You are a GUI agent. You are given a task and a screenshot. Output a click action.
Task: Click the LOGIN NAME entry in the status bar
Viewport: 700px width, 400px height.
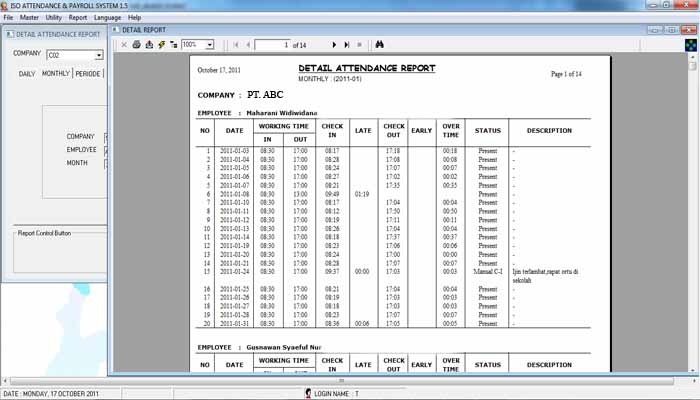[336, 394]
